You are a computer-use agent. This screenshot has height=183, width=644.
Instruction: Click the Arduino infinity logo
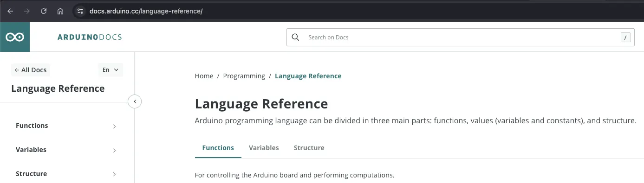pos(15,37)
